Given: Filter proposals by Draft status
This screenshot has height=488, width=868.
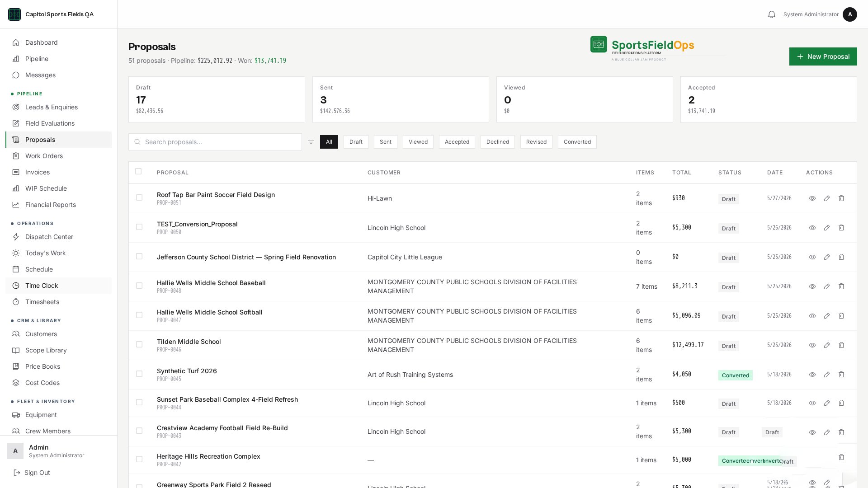Looking at the screenshot, I should pyautogui.click(x=356, y=142).
